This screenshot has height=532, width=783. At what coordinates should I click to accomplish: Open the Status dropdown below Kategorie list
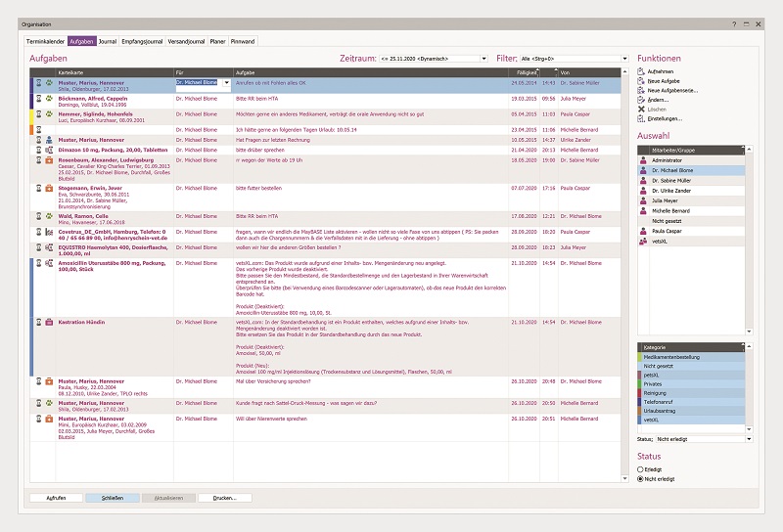point(747,440)
